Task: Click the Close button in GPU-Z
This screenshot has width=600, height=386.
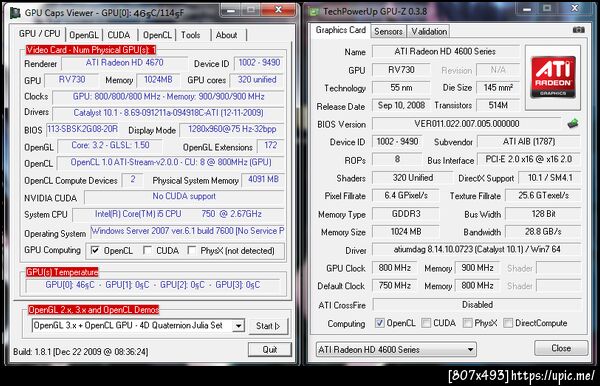Action: pos(561,348)
